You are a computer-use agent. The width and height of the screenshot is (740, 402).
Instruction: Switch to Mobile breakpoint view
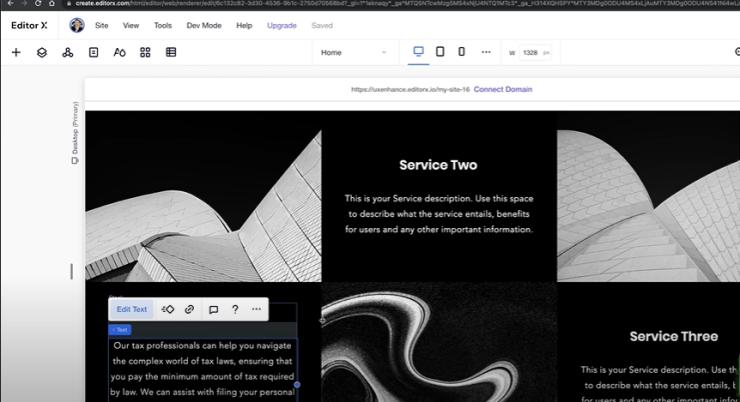462,51
